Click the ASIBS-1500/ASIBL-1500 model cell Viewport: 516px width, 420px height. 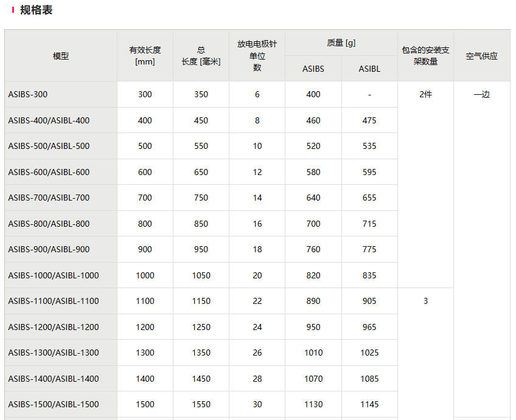click(x=54, y=404)
